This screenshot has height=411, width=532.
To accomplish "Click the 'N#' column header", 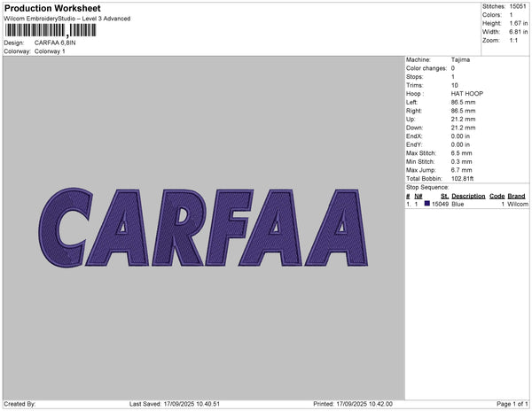I will pos(419,196).
